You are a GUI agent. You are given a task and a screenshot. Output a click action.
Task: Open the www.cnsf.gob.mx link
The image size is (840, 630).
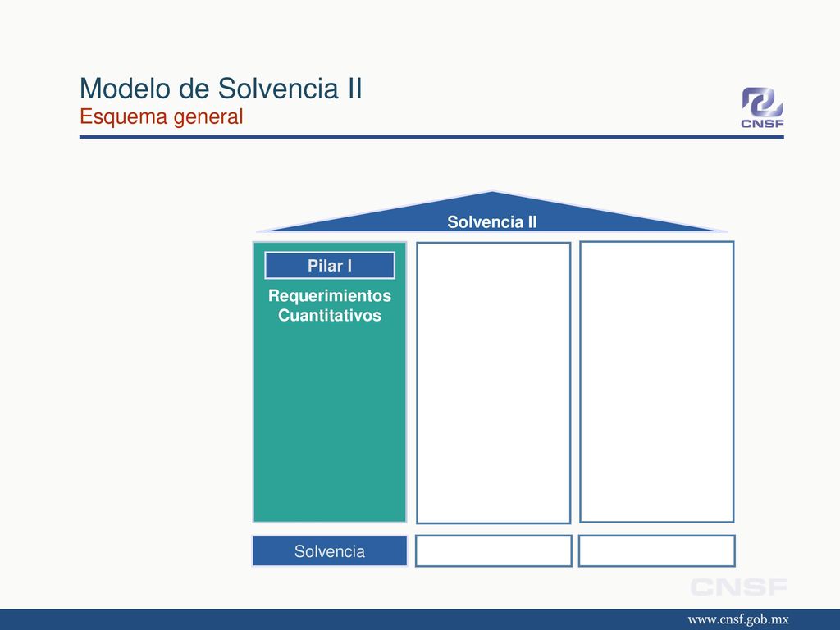click(738, 620)
